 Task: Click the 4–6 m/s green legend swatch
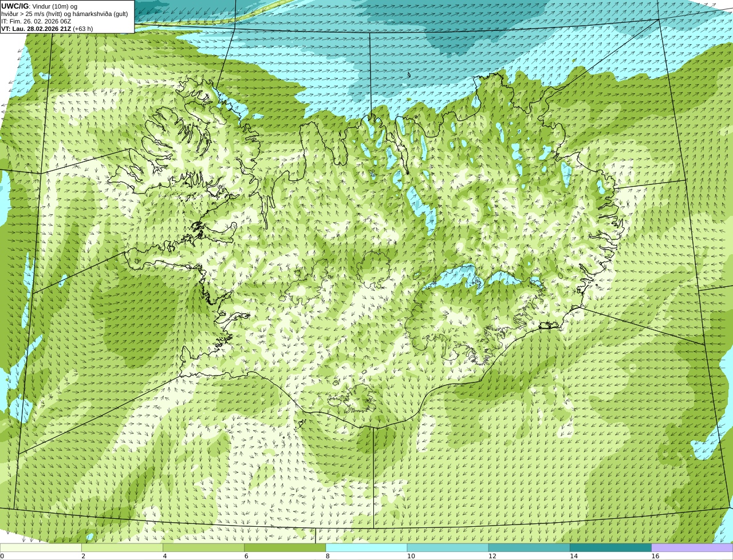click(x=204, y=547)
